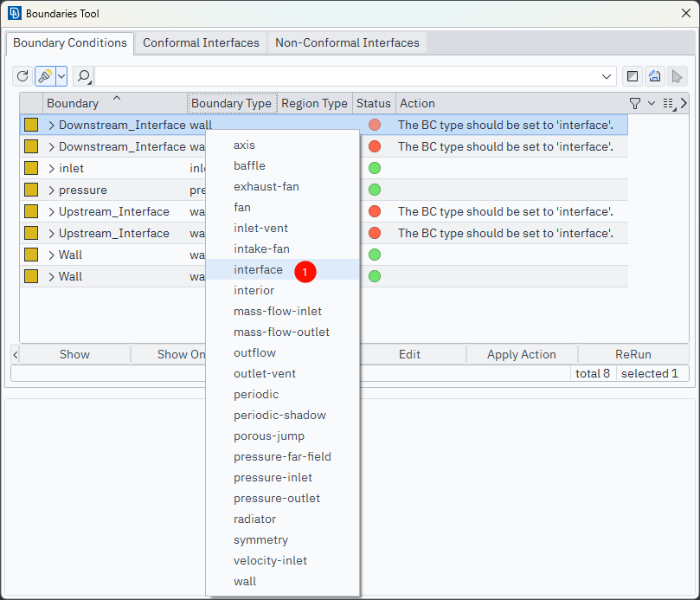Click the square panel icon left of home
This screenshot has width=700, height=600.
click(x=633, y=76)
